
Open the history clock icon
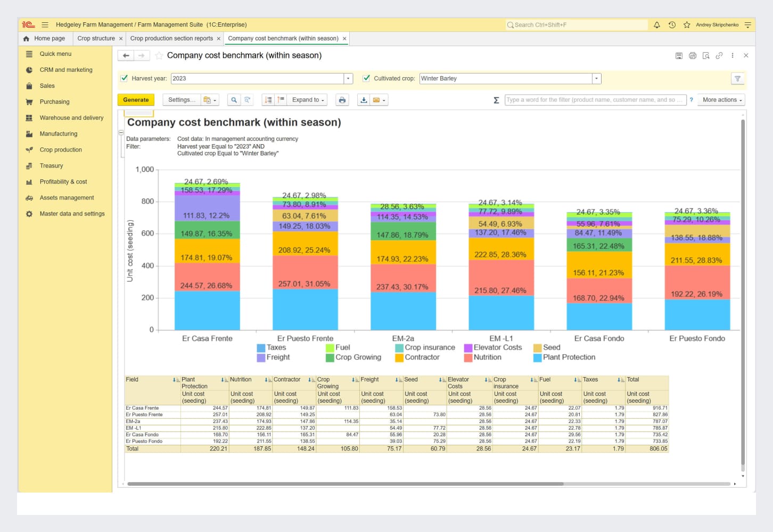tap(672, 25)
